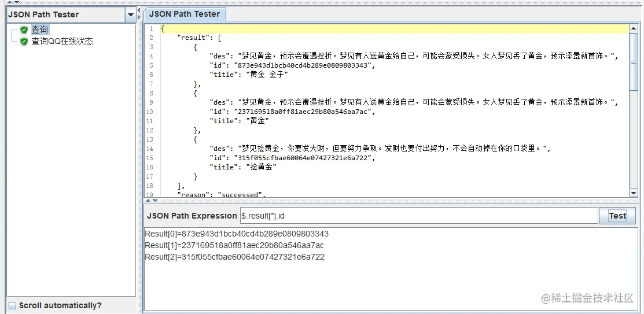
Task: Click the title "捡黄金" line
Action: 243,167
